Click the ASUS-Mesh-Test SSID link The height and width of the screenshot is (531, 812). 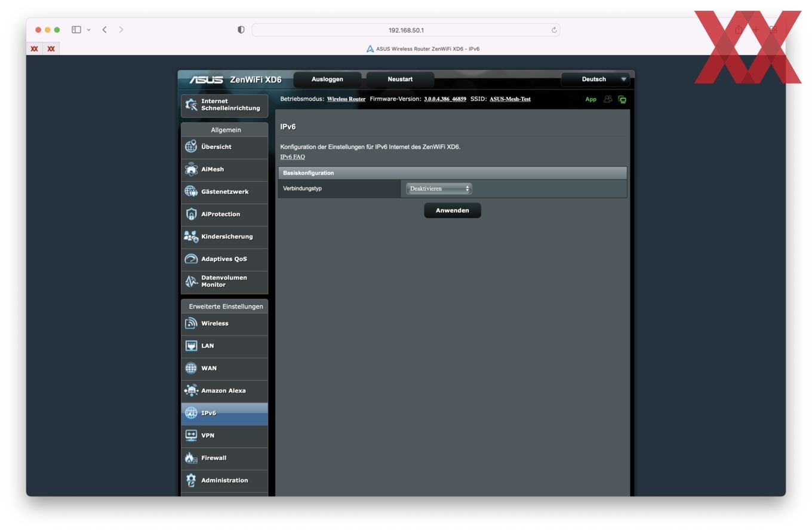tap(510, 99)
